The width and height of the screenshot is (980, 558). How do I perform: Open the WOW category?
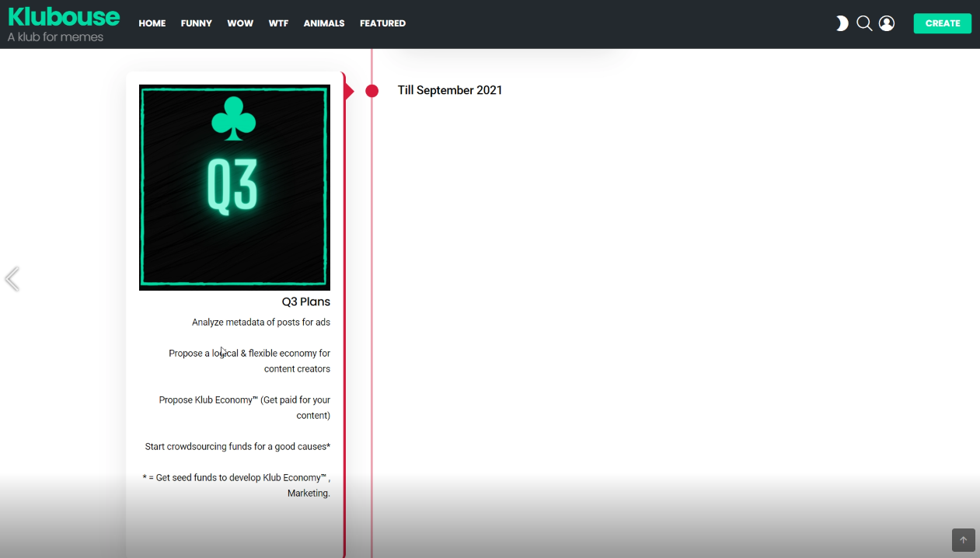pyautogui.click(x=240, y=23)
